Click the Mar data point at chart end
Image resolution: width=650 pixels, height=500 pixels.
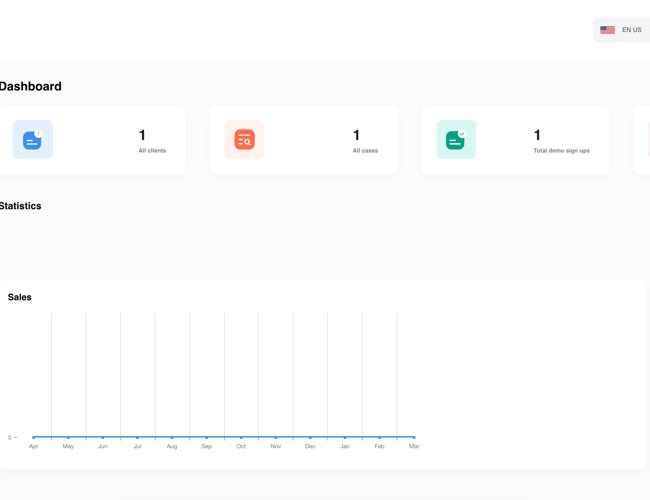(x=414, y=437)
